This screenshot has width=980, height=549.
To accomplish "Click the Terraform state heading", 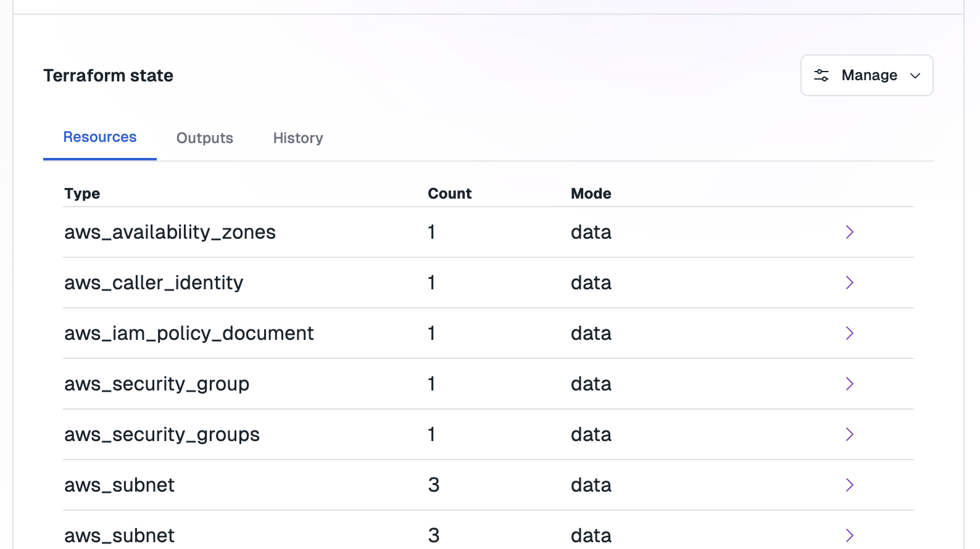I will click(108, 75).
